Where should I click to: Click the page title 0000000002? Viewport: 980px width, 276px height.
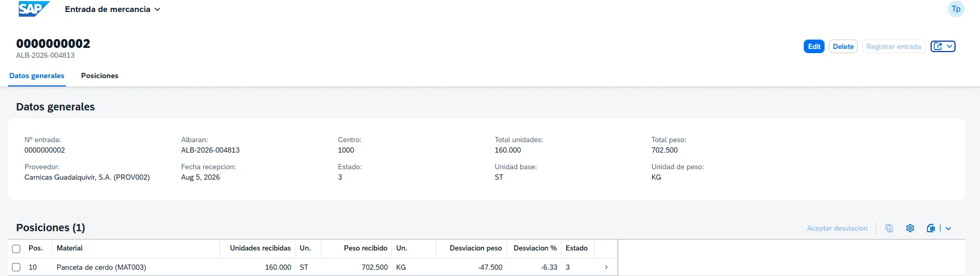pyautogui.click(x=53, y=43)
